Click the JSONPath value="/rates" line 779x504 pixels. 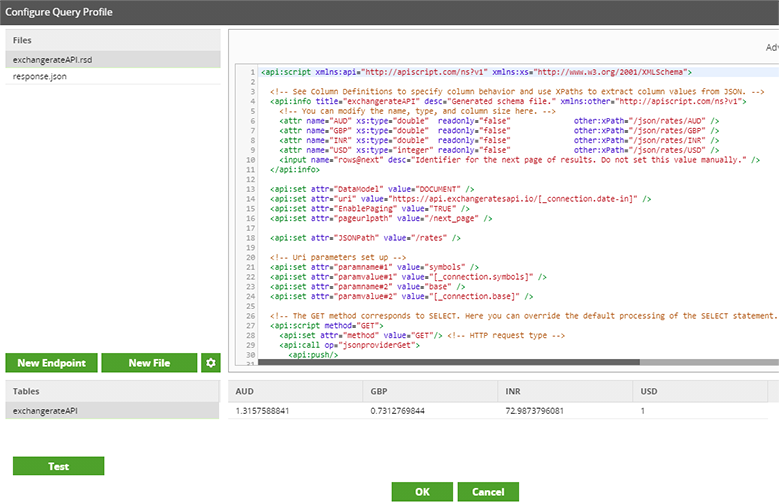365,238
